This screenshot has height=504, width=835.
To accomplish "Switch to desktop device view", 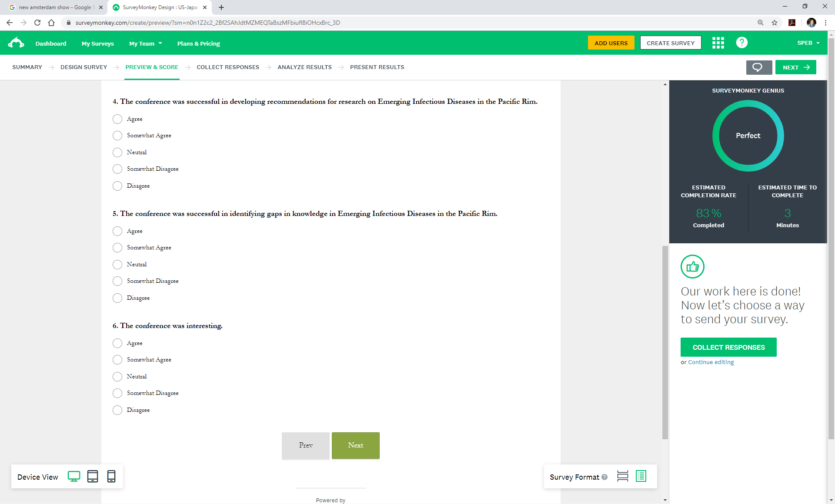I will [x=74, y=477].
